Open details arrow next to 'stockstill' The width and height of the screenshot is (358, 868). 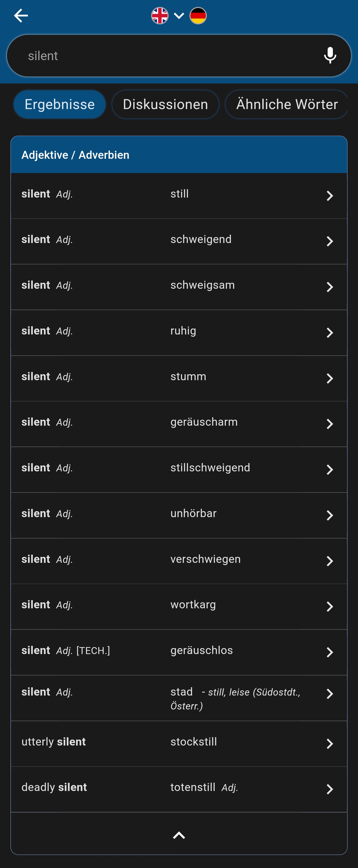click(x=330, y=743)
